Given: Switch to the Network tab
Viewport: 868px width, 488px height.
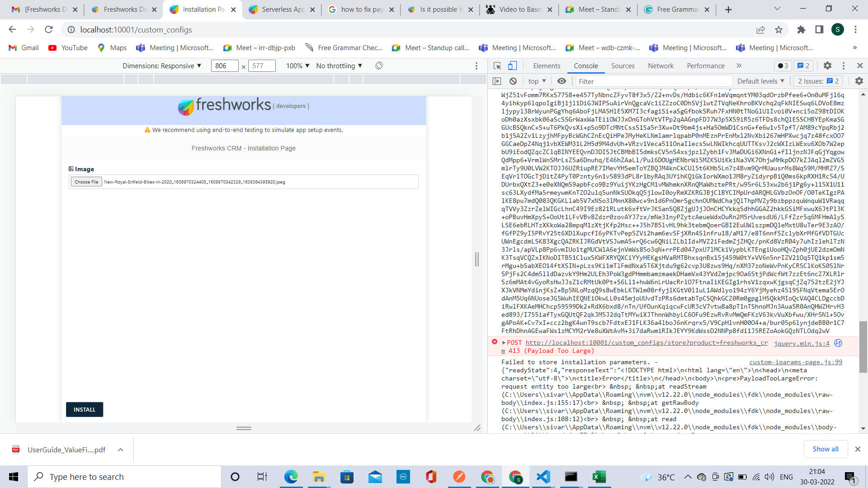Looking at the screenshot, I should (x=660, y=66).
